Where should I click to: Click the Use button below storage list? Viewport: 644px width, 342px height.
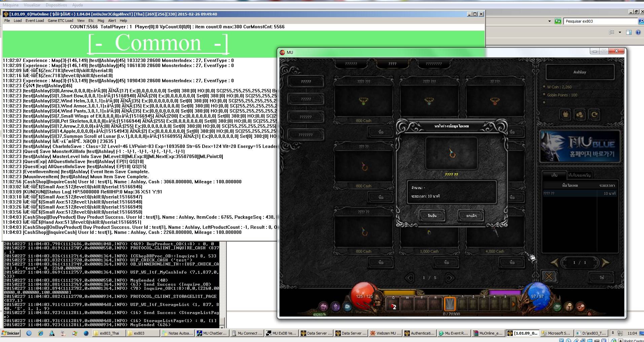(602, 277)
